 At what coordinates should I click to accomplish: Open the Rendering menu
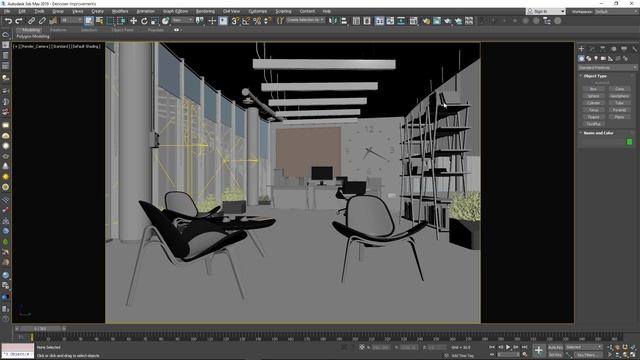pos(205,11)
